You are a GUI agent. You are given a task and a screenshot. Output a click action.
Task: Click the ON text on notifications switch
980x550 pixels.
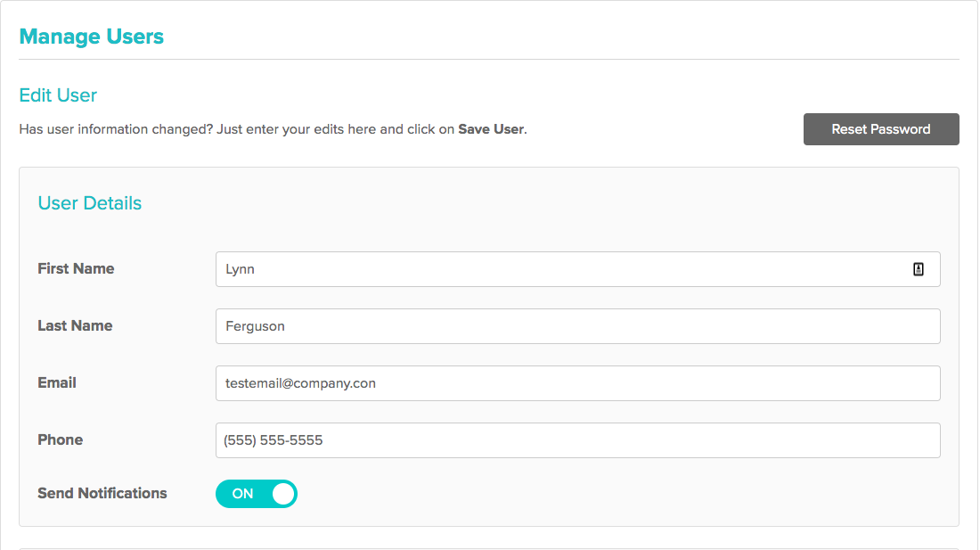241,493
